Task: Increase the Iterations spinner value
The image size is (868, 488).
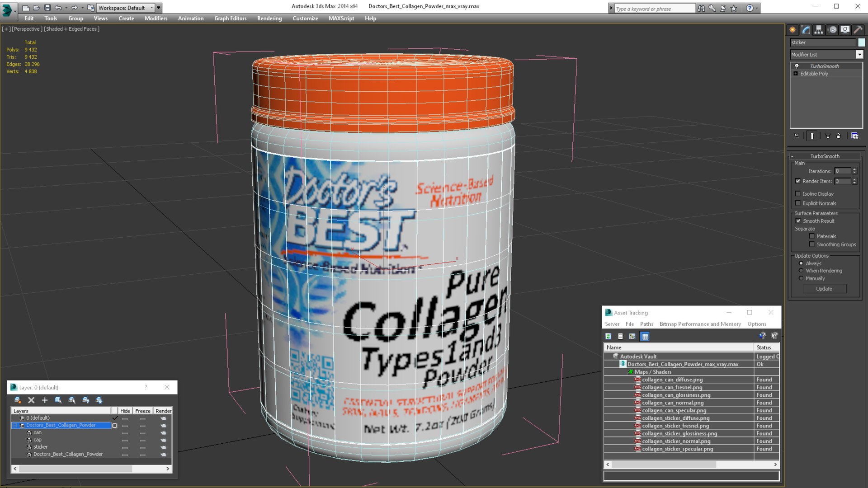Action: click(854, 169)
